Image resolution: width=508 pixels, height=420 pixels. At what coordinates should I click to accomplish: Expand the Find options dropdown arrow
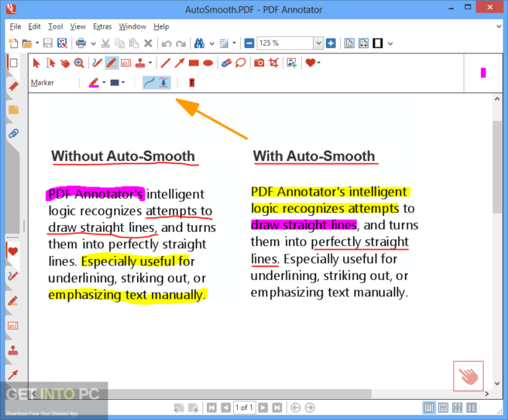(212, 43)
